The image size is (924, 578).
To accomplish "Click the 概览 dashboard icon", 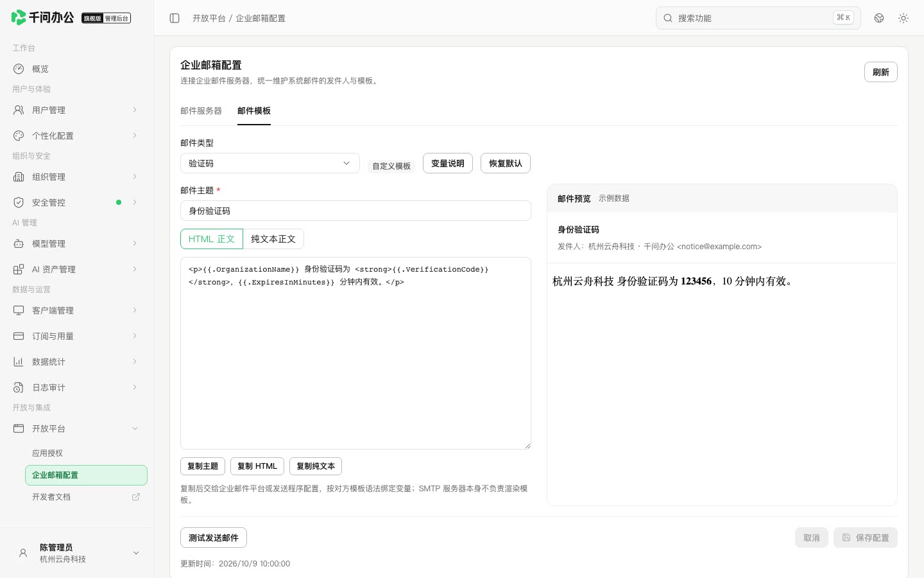I will point(19,69).
